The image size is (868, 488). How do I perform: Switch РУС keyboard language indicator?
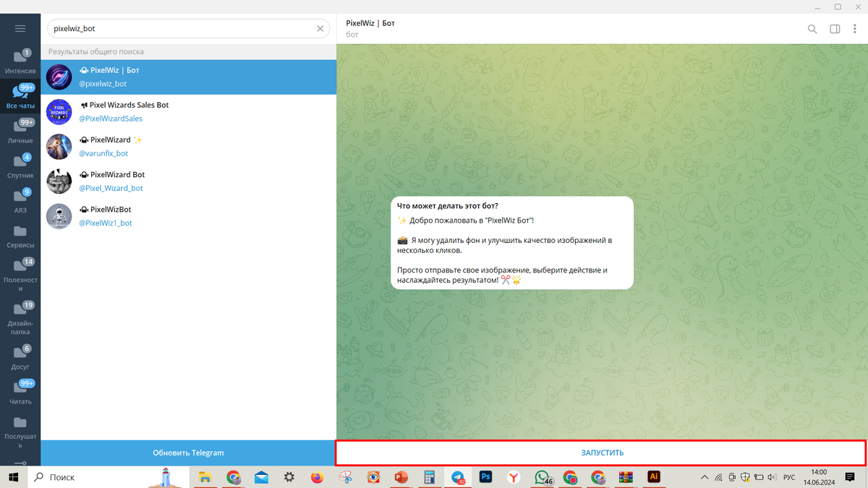(790, 477)
